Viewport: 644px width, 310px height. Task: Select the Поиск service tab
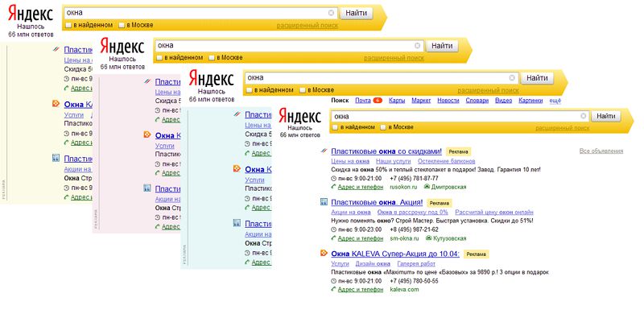click(x=340, y=101)
